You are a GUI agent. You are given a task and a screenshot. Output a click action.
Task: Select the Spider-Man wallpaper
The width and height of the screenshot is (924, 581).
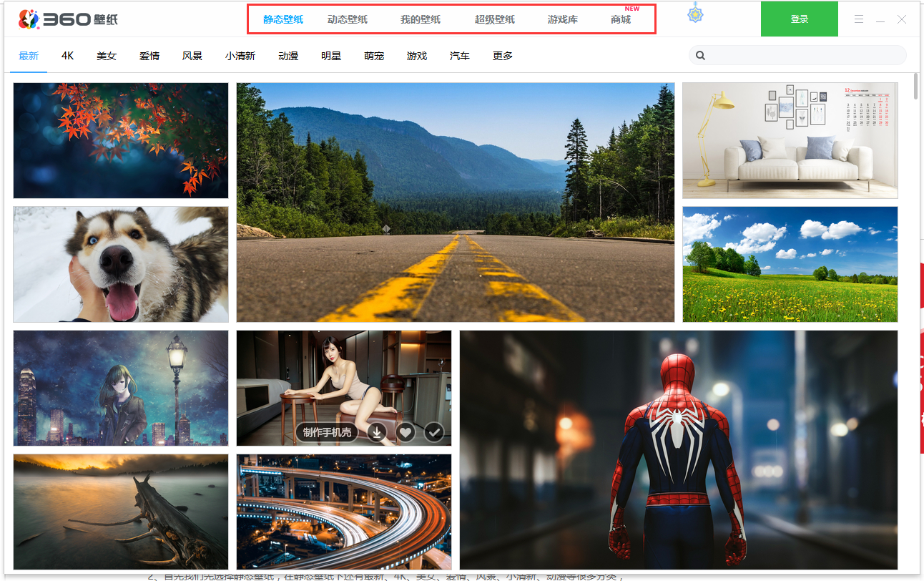tap(679, 450)
